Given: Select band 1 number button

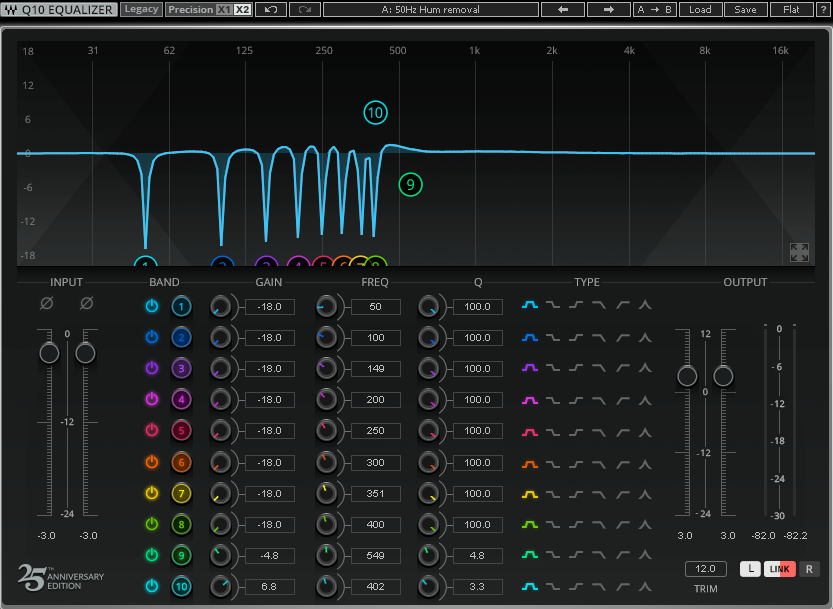Looking at the screenshot, I should point(181,307).
